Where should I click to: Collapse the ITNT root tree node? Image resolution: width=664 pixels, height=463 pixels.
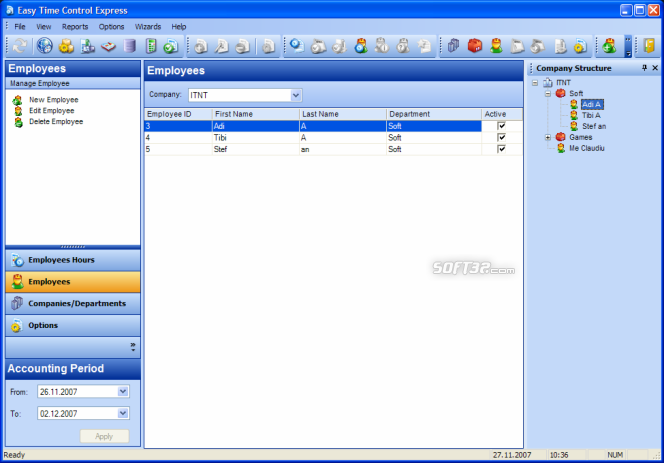535,83
